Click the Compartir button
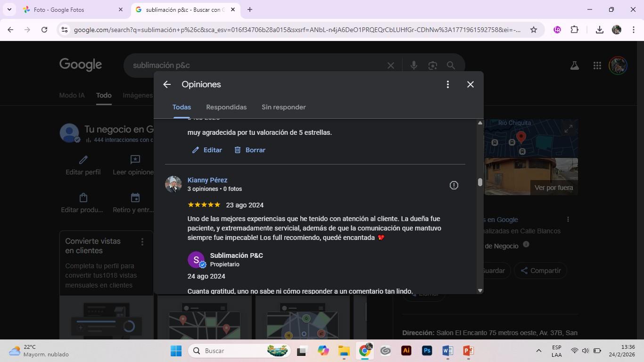Screen dimensions: 644x362 tap(540, 271)
